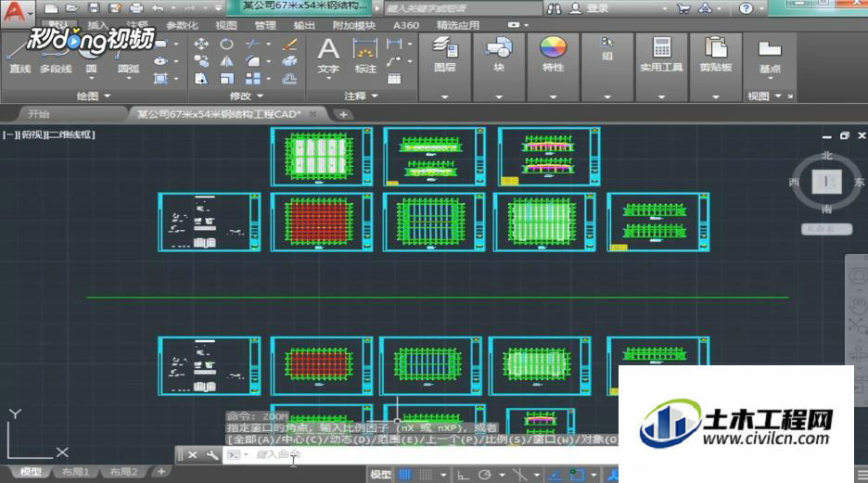This screenshot has width=868, height=483.
Task: Click the Save quick-access icon
Action: coord(93,8)
